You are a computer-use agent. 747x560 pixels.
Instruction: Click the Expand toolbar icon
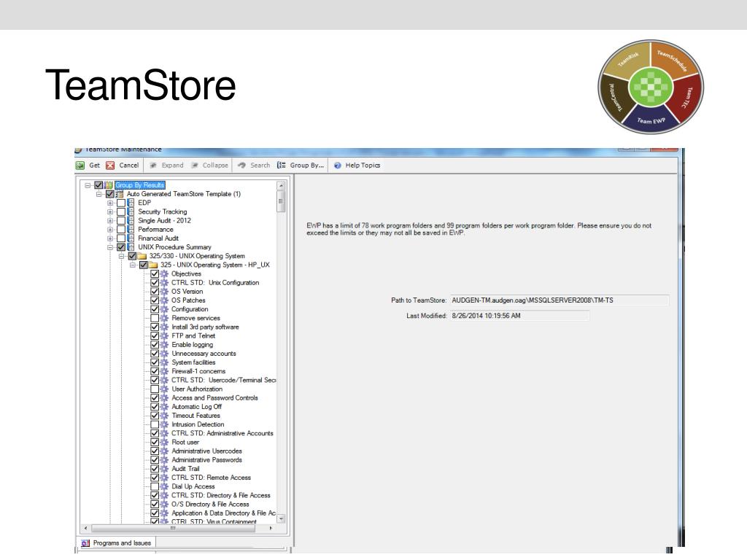153,166
